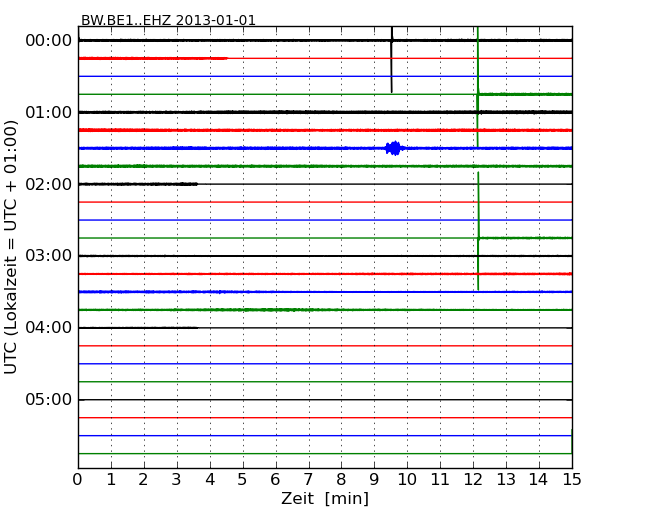Click the x-axis tick label 13
Screen dimensions: 650x520
point(506,480)
